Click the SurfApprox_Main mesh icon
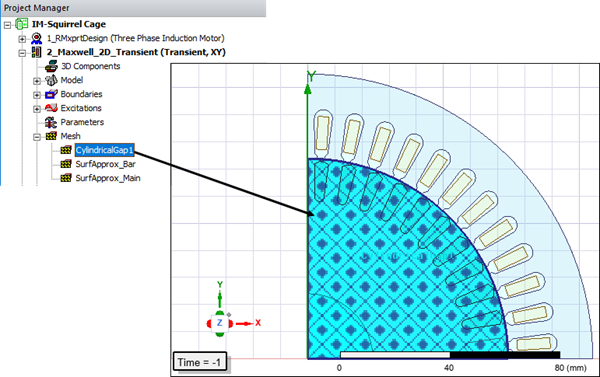This screenshot has width=600, height=377. (66, 178)
